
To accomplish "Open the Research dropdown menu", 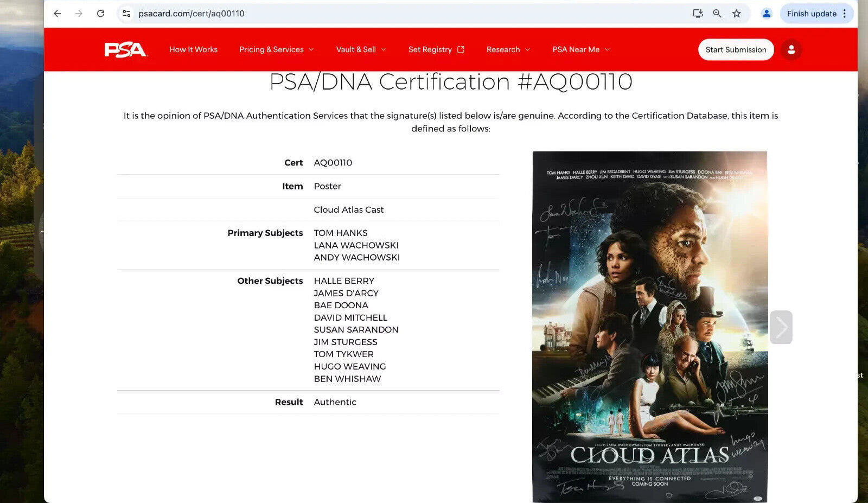I will 508,49.
